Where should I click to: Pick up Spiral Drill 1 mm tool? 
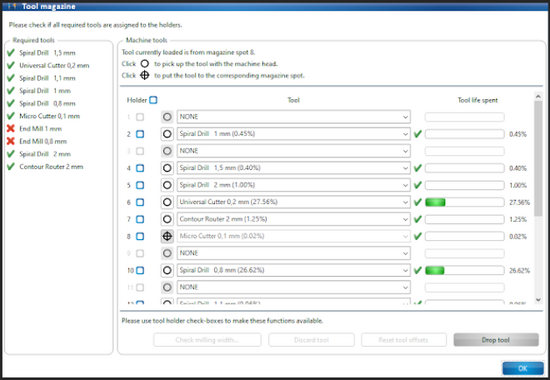(167, 134)
